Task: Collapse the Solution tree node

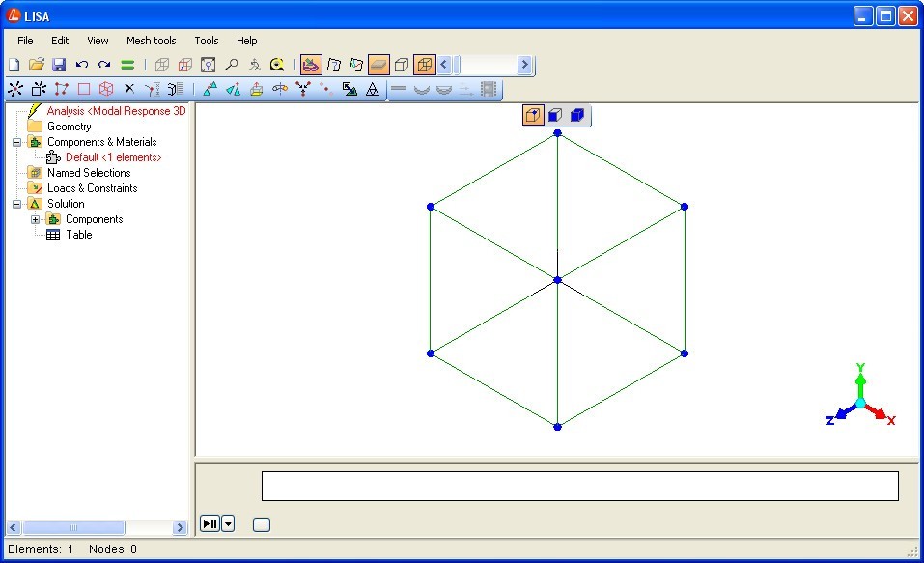Action: click(x=17, y=204)
